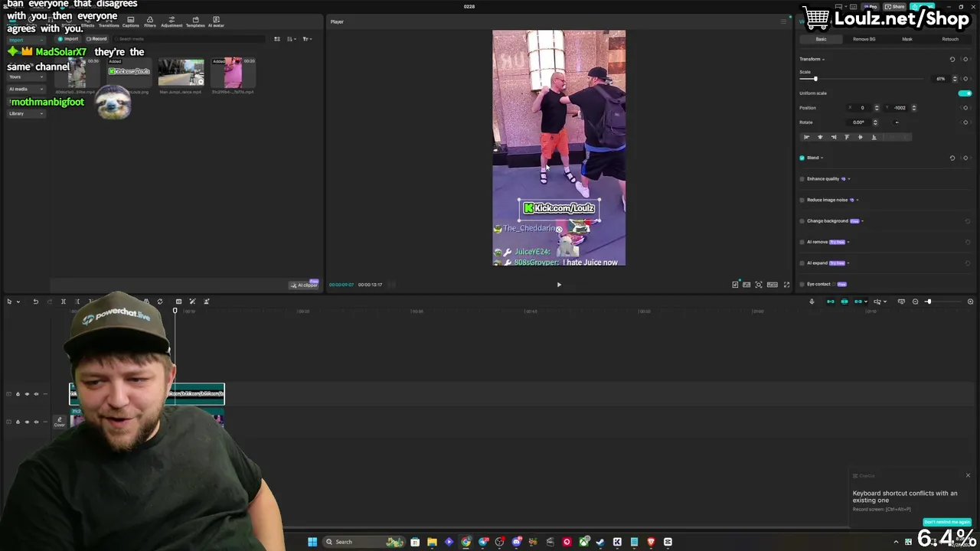Screen dimensions: 980x551
Task: Switch to the Remove BG tab
Action: (x=864, y=39)
